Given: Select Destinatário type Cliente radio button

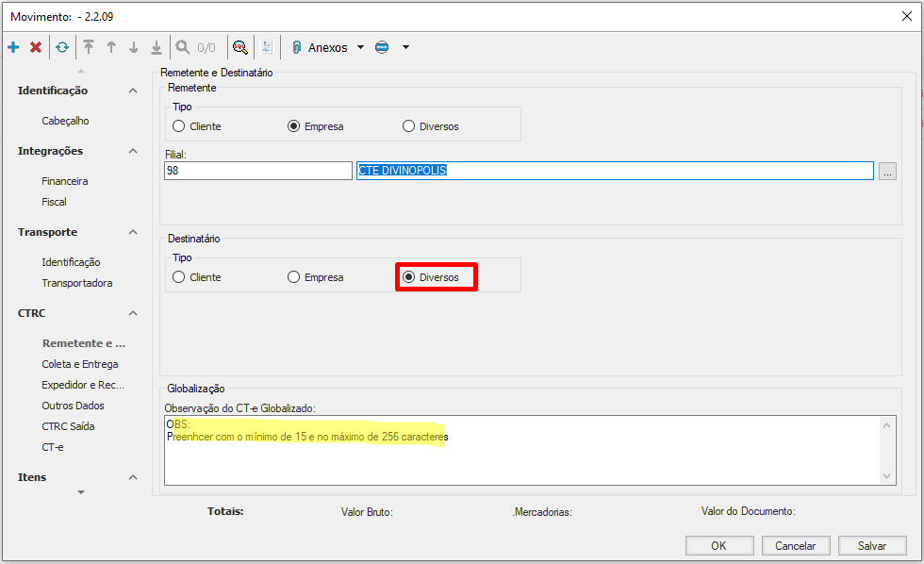Looking at the screenshot, I should point(178,277).
